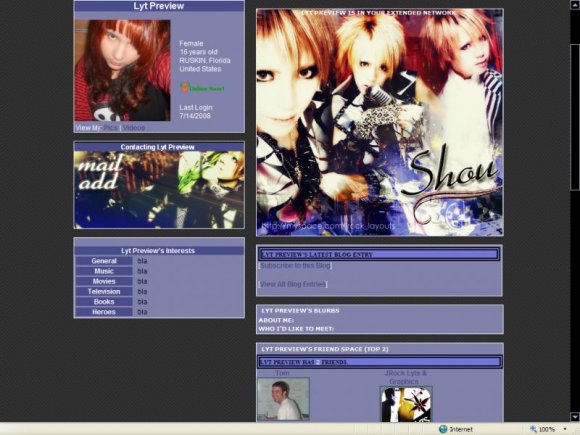Image resolution: width=580 pixels, height=435 pixels.
Task: Click the Lyt Preview has 2 friends bar
Action: [380, 362]
